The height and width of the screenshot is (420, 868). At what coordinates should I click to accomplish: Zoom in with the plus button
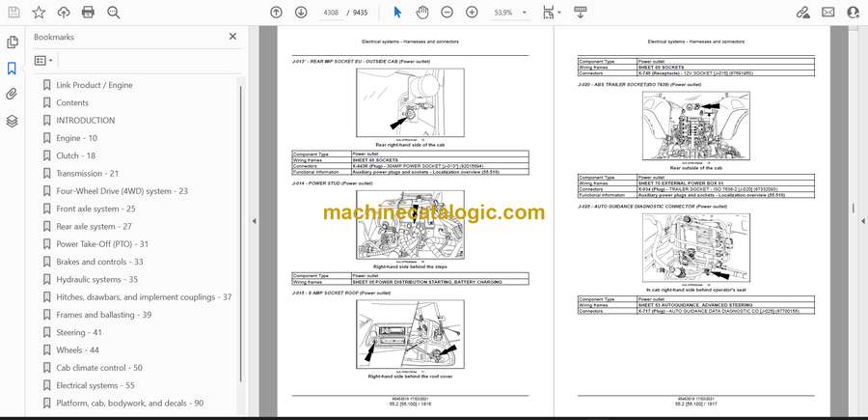coord(472,13)
